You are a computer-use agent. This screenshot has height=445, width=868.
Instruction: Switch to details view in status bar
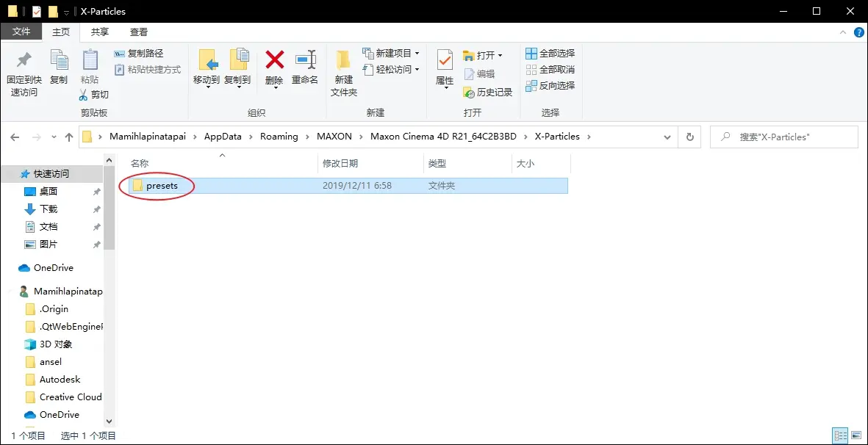839,435
